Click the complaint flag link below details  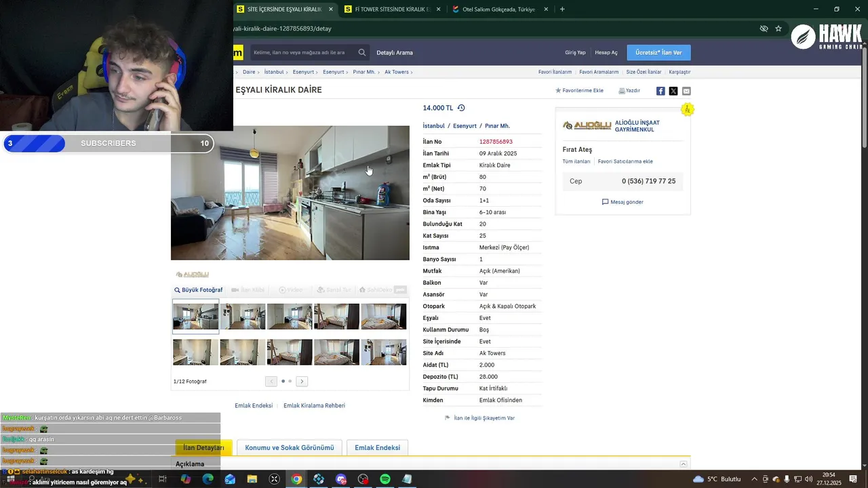(x=479, y=418)
